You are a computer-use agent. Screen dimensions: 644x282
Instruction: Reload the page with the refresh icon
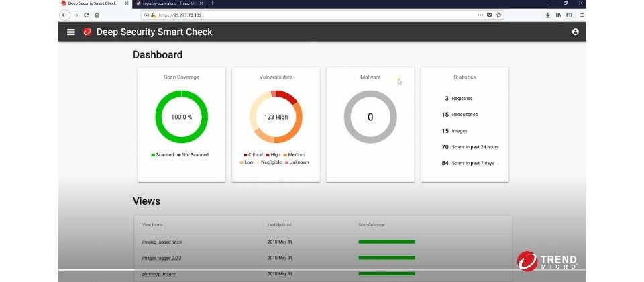pyautogui.click(x=87, y=15)
